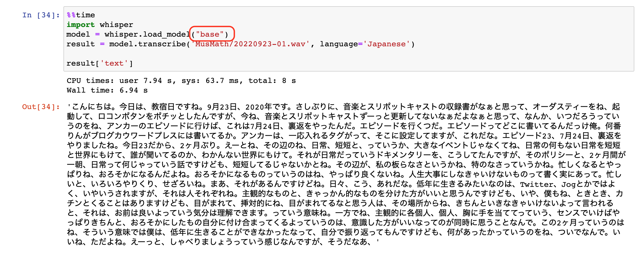Click 'model.transcribe(' in the code cell
The height and width of the screenshot is (253, 644).
coord(149,44)
